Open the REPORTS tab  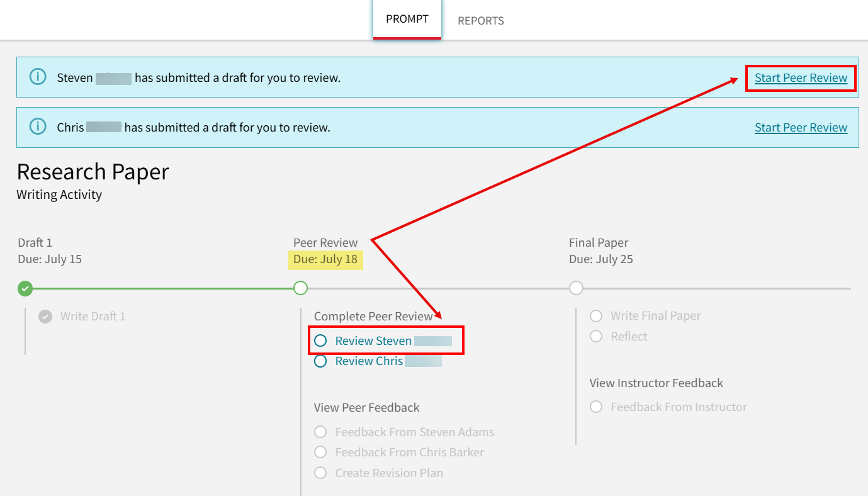(x=481, y=21)
